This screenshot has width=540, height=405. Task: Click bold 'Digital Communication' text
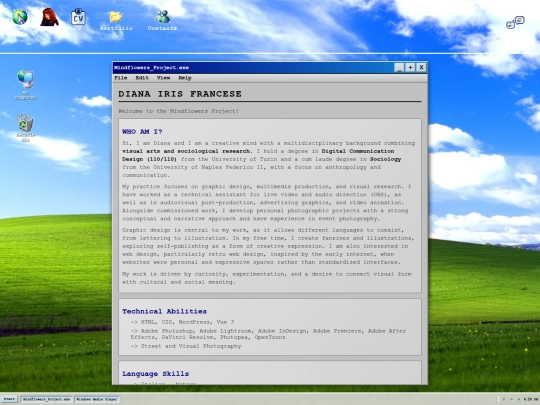coord(358,151)
